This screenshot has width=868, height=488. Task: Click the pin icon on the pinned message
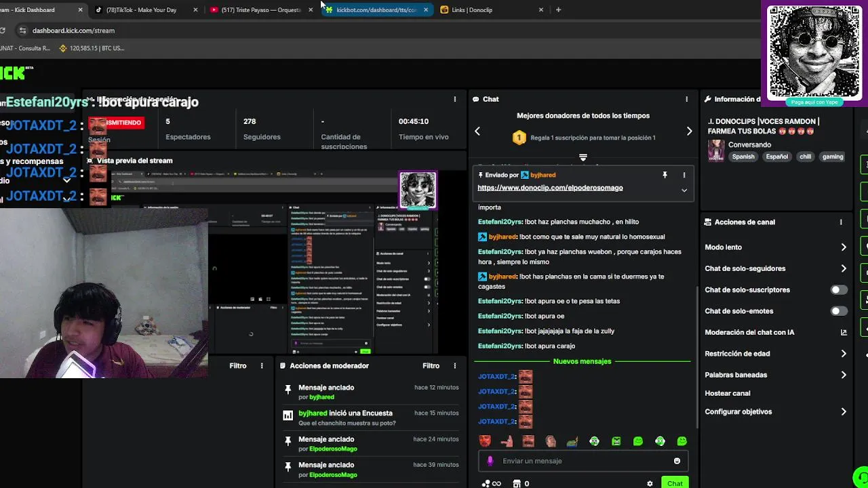(x=665, y=175)
